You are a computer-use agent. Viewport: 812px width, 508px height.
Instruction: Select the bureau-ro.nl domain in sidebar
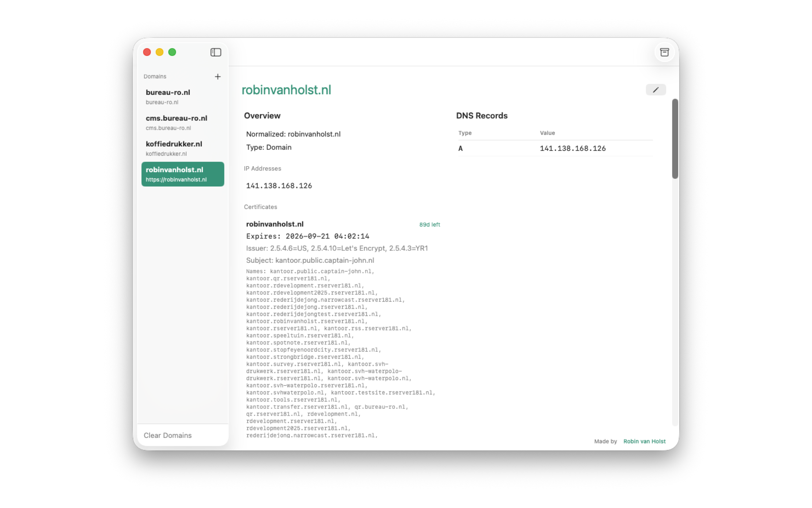tap(182, 97)
